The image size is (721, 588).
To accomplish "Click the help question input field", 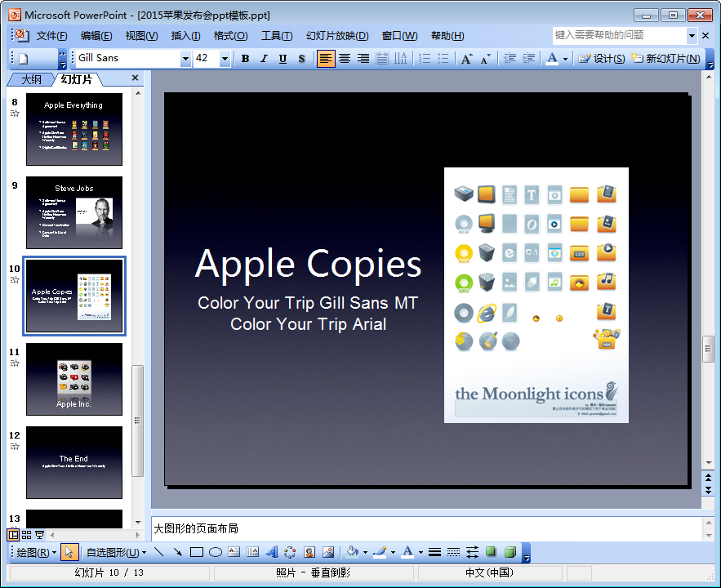I will click(x=619, y=35).
